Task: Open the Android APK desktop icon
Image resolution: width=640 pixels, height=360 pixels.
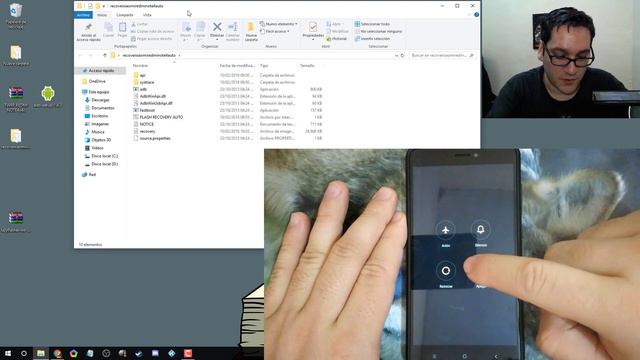Action: pyautogui.click(x=47, y=97)
